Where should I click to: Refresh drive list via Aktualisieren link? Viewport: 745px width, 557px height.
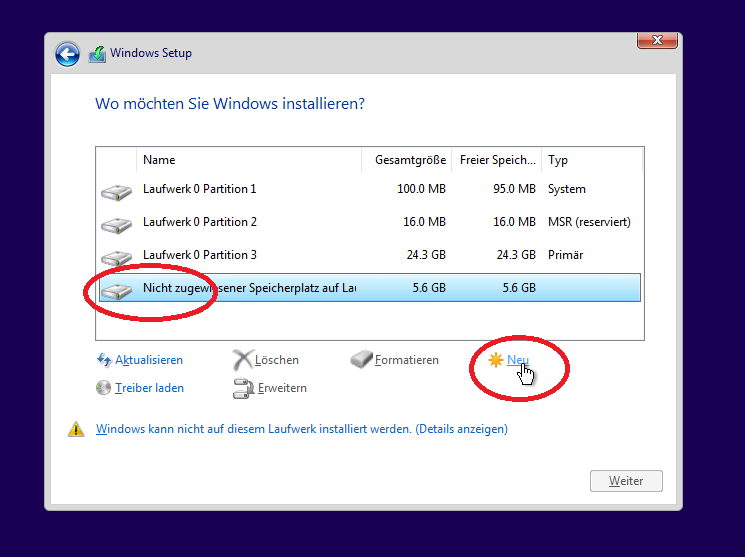click(149, 360)
